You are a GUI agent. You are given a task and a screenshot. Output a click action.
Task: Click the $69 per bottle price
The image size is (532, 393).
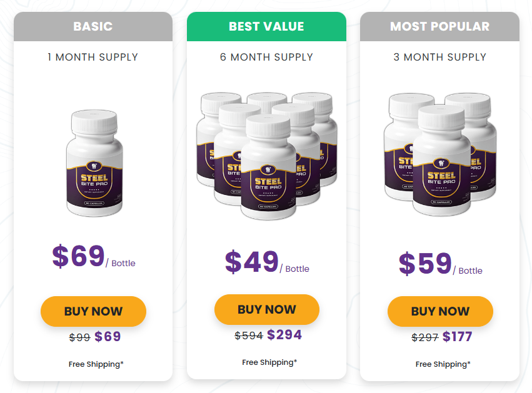click(x=79, y=256)
